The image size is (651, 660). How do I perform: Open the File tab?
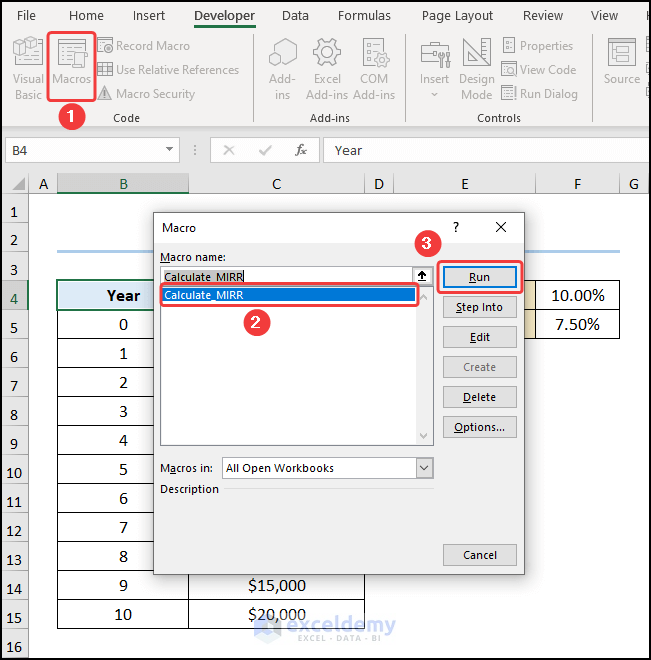[26, 16]
